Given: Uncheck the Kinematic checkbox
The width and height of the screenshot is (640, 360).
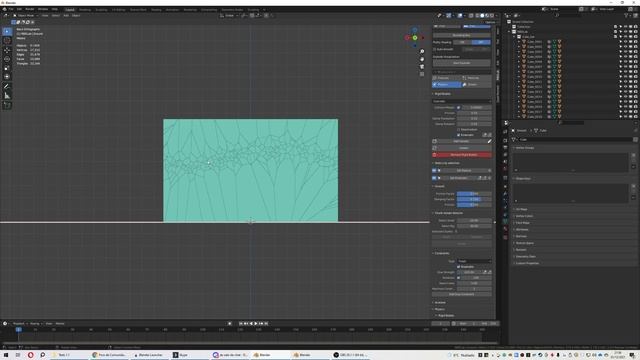Looking at the screenshot, I should [459, 135].
